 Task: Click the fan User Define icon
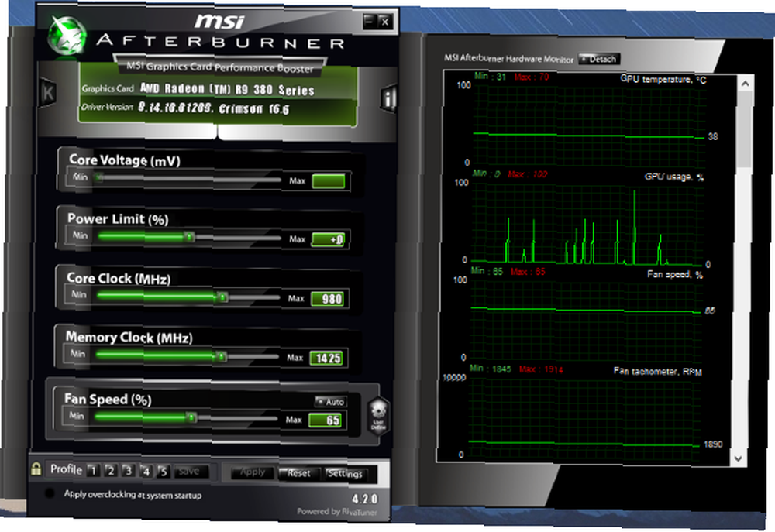pyautogui.click(x=379, y=416)
